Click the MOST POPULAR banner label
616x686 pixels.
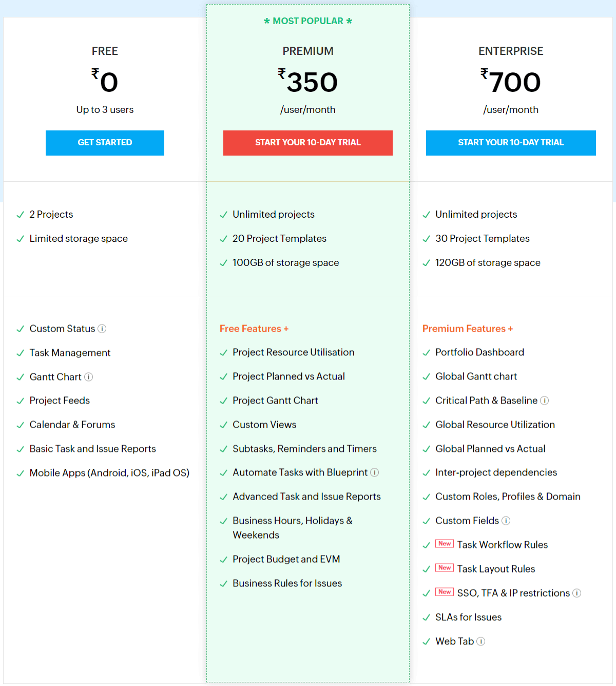point(307,21)
